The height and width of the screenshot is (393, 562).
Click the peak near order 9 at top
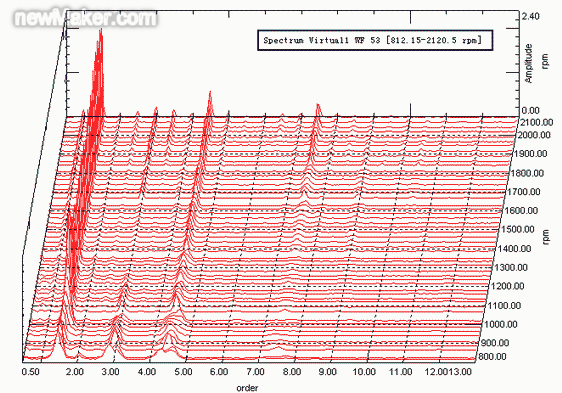pos(318,107)
